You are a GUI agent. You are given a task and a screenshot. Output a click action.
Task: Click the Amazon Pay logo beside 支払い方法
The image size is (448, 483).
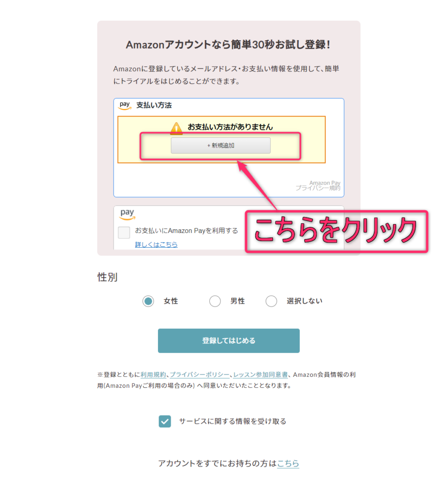click(124, 105)
